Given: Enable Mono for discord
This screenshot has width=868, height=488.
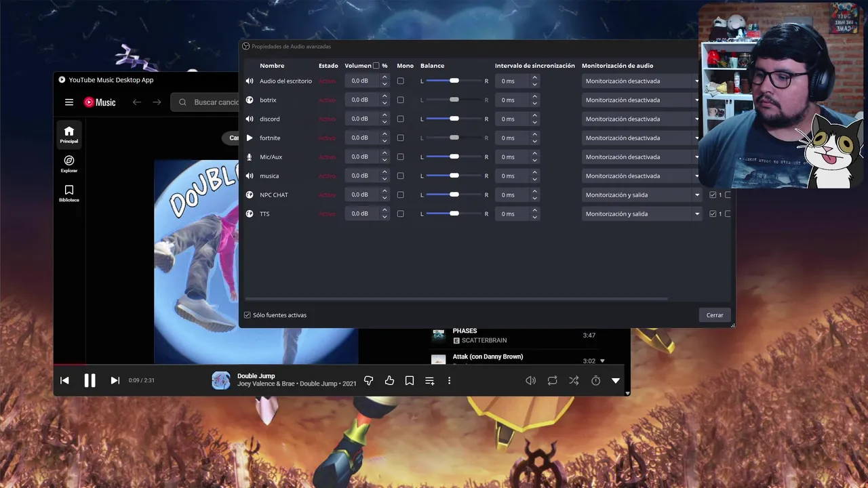Looking at the screenshot, I should coord(400,119).
